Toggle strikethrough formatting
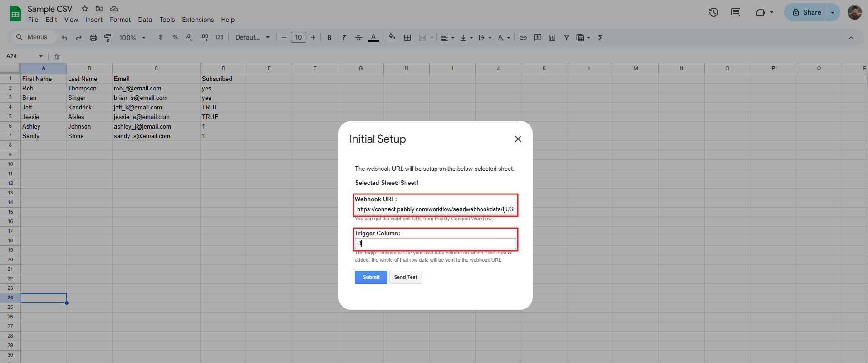Image resolution: width=868 pixels, height=363 pixels. [x=358, y=38]
